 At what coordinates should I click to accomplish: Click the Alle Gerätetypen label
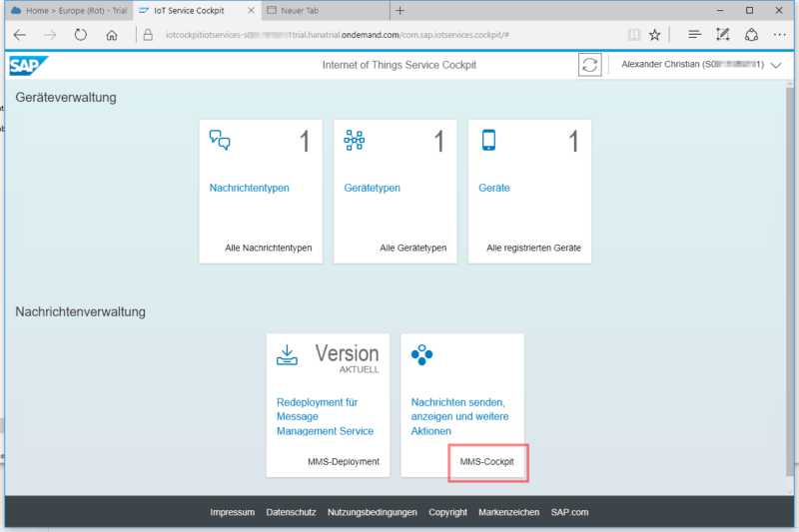[x=413, y=248]
